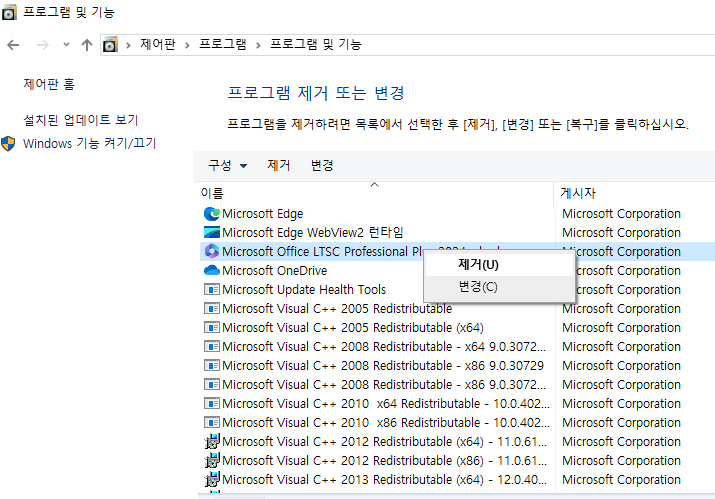Click the Control Panel icon in address bar
Viewport: 715px width, 499px height.
pyautogui.click(x=110, y=45)
